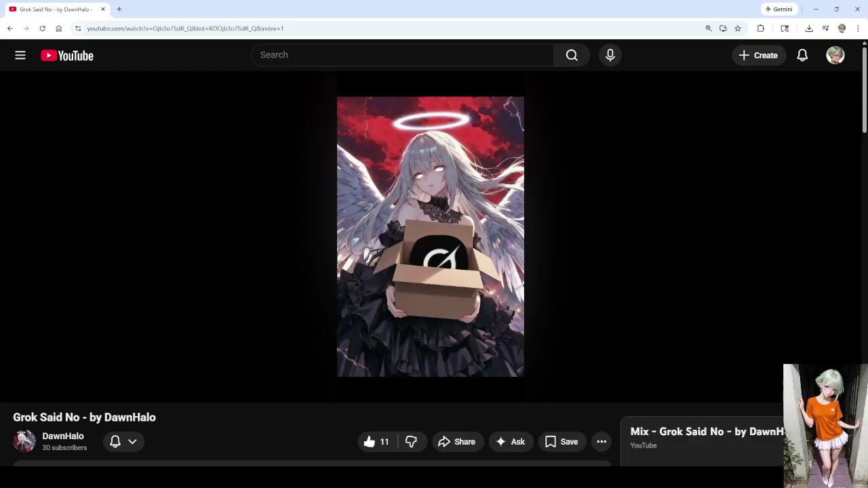Go forward in browser history
Image resolution: width=868 pixels, height=488 pixels.
26,28
